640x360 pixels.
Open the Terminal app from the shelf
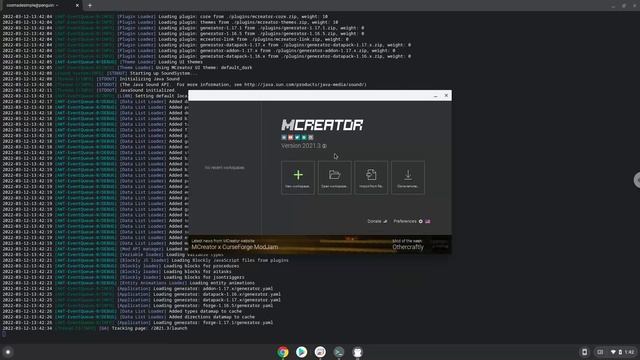[339, 352]
